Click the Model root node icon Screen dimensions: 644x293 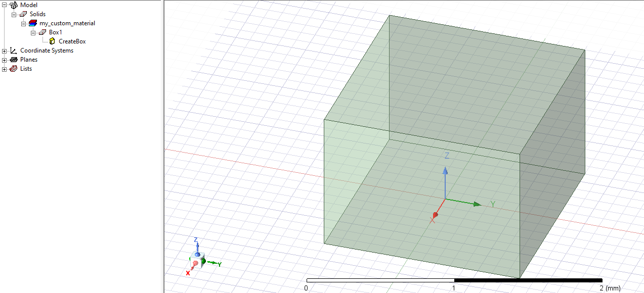[x=14, y=5]
